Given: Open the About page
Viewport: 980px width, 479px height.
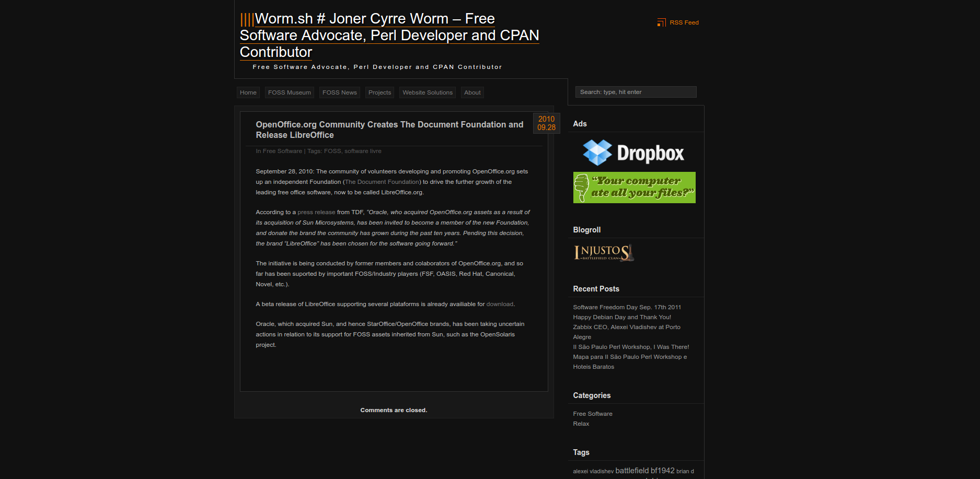Looking at the screenshot, I should pyautogui.click(x=472, y=92).
